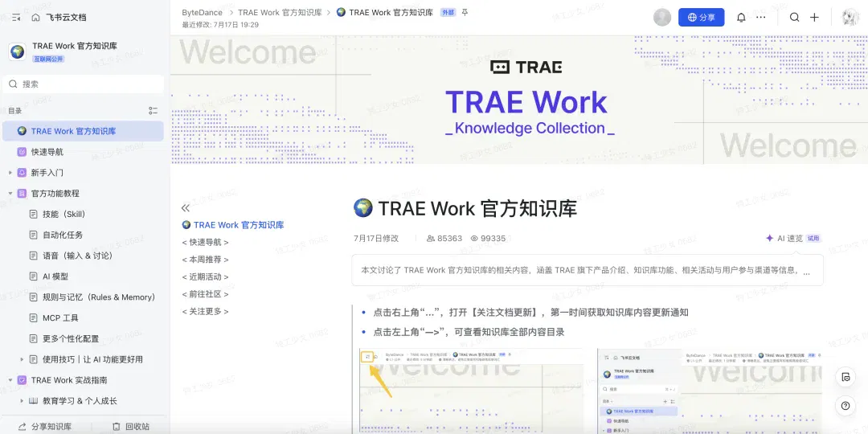
Task: Open 使用技巧｜让 AI 功能更好用 document
Action: (92, 359)
